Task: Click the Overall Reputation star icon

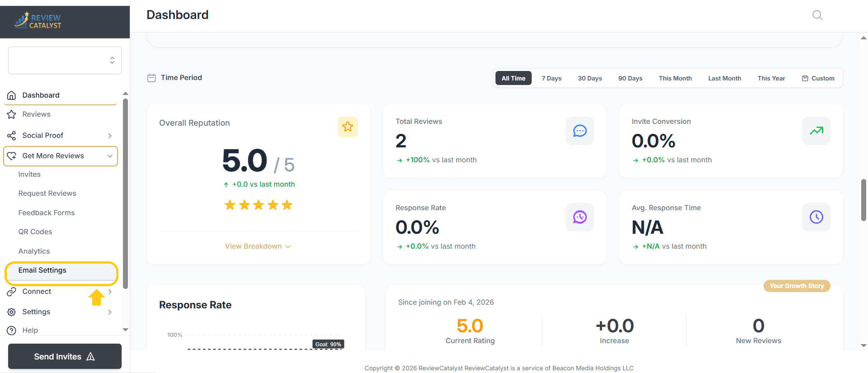Action: pyautogui.click(x=347, y=127)
